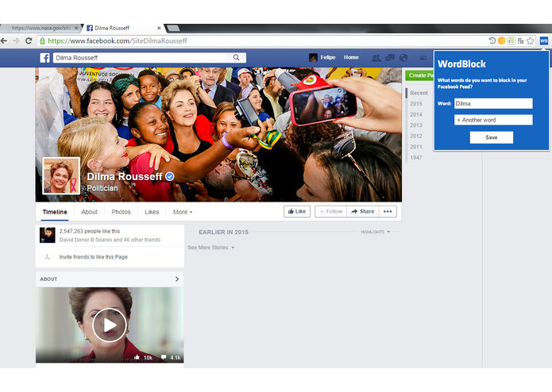Like the Dilma Rousseff page
552x392 pixels.
coord(297,211)
